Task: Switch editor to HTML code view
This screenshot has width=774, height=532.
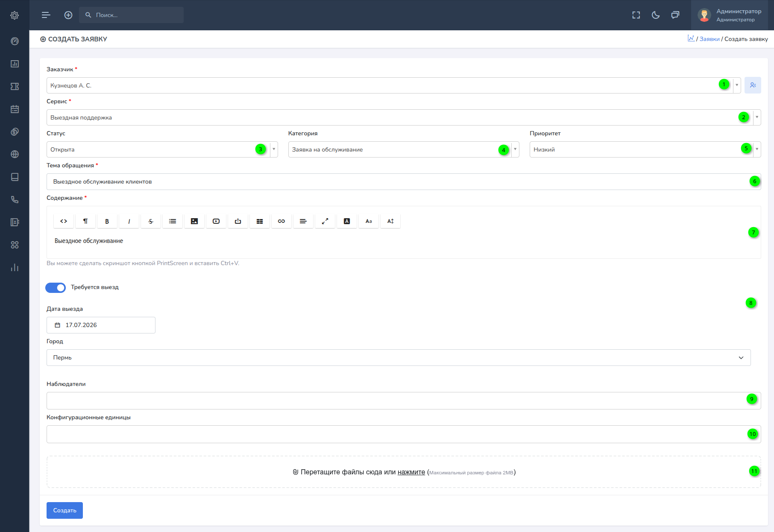Action: pos(64,221)
